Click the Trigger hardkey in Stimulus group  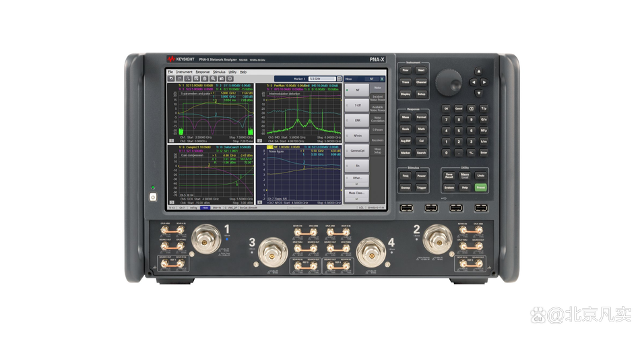tap(421, 188)
